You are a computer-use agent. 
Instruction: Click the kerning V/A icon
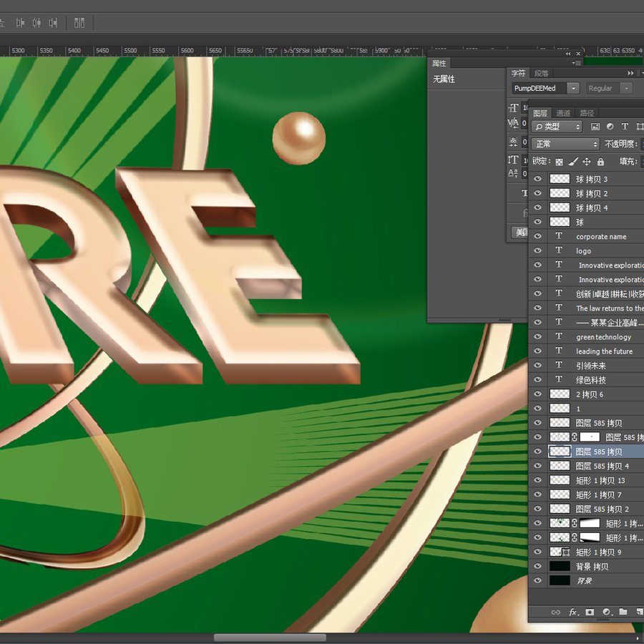(513, 123)
